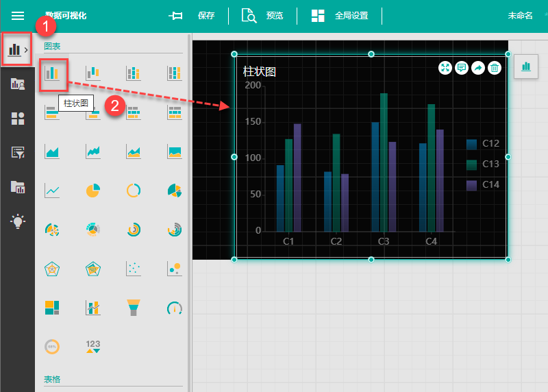The image size is (548, 392).
Task: Select the 123 KPI indicator icon
Action: point(93,347)
